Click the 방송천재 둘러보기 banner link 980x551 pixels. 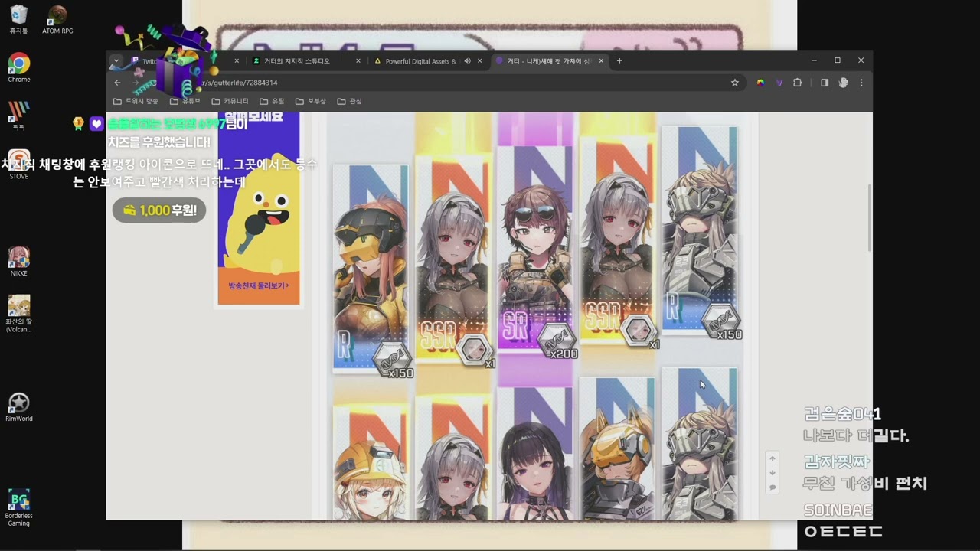tap(259, 285)
